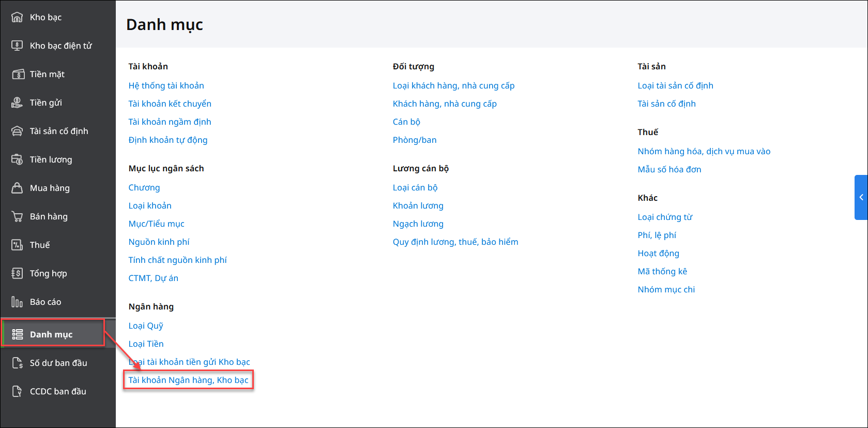Open Nhóm hàng hóa, dịch vụ mua vào
Screen dimensions: 868x428
[704, 151]
